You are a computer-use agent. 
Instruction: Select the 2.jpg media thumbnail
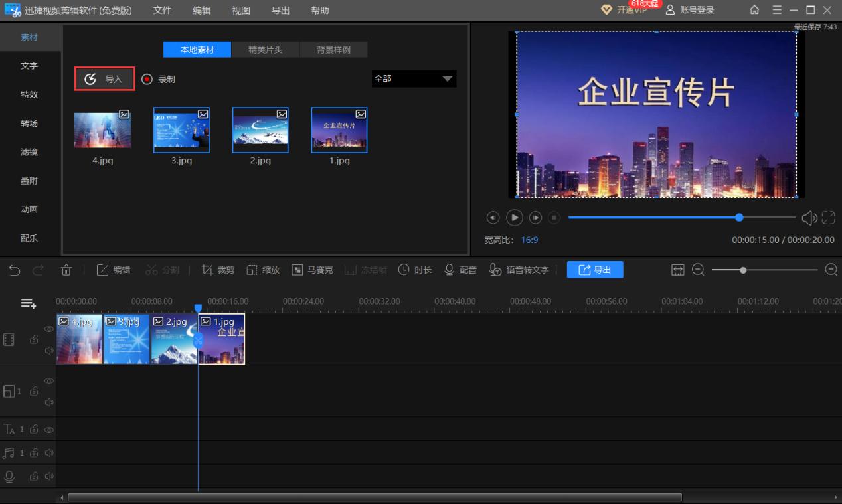(260, 130)
